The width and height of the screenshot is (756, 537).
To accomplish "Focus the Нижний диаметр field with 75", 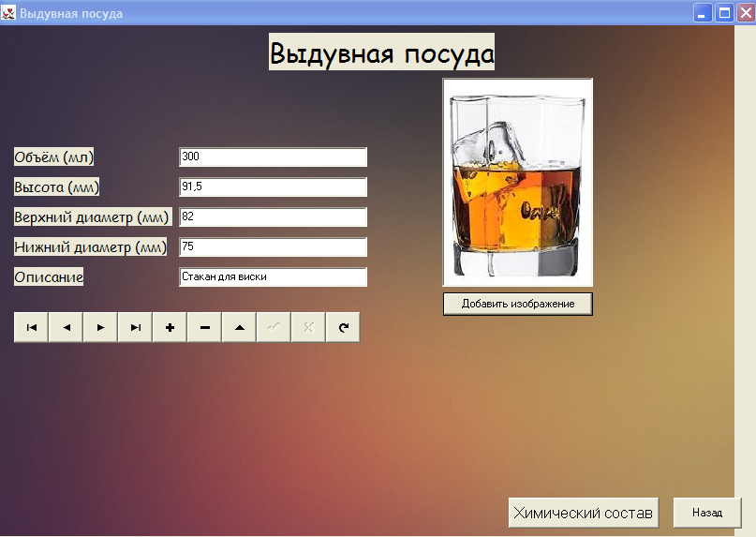I will (273, 246).
